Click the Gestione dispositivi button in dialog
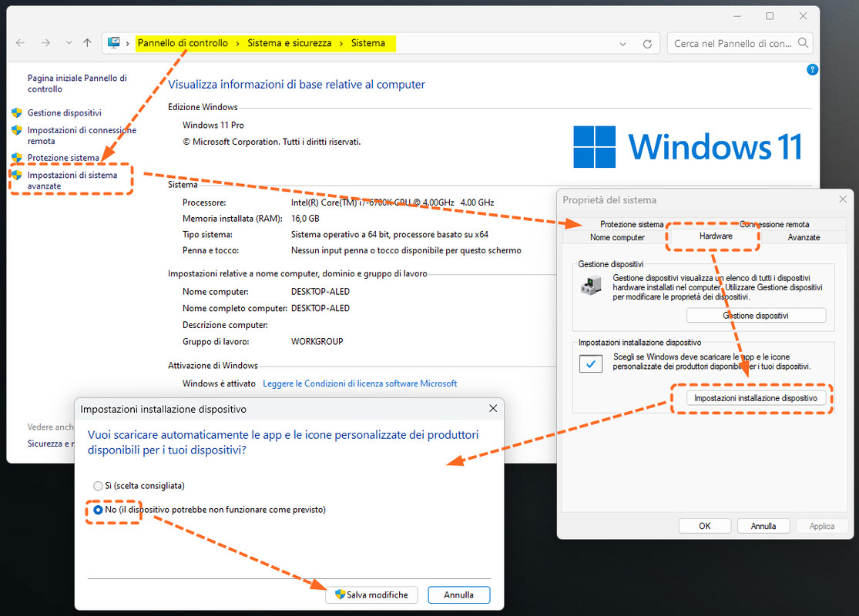 pos(756,316)
